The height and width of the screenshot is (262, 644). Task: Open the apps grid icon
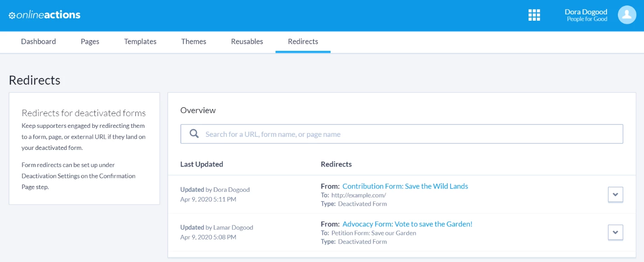pos(534,15)
